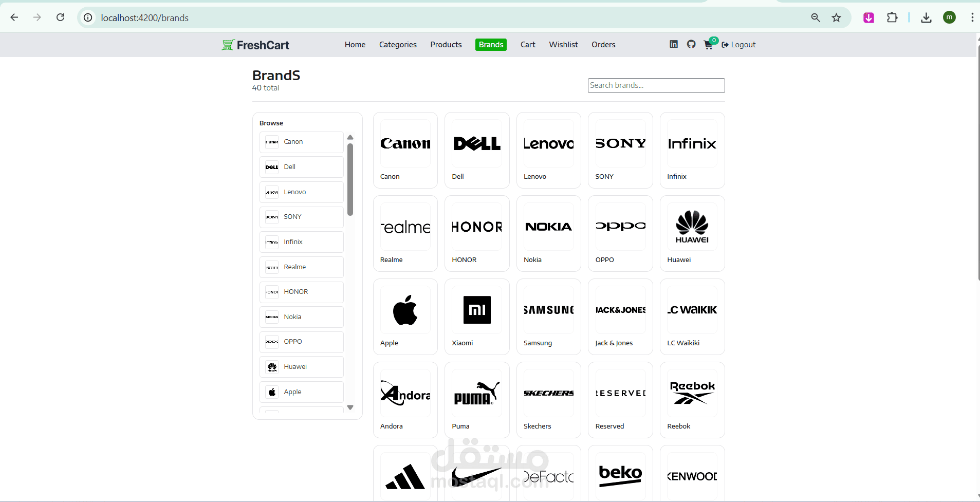Open the Cart nav link

tap(528, 45)
